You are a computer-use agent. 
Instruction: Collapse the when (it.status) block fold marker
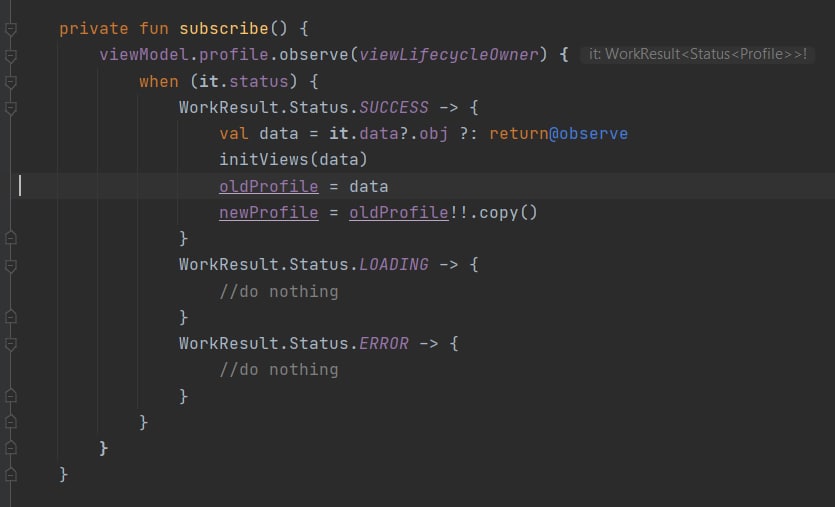(x=11, y=81)
